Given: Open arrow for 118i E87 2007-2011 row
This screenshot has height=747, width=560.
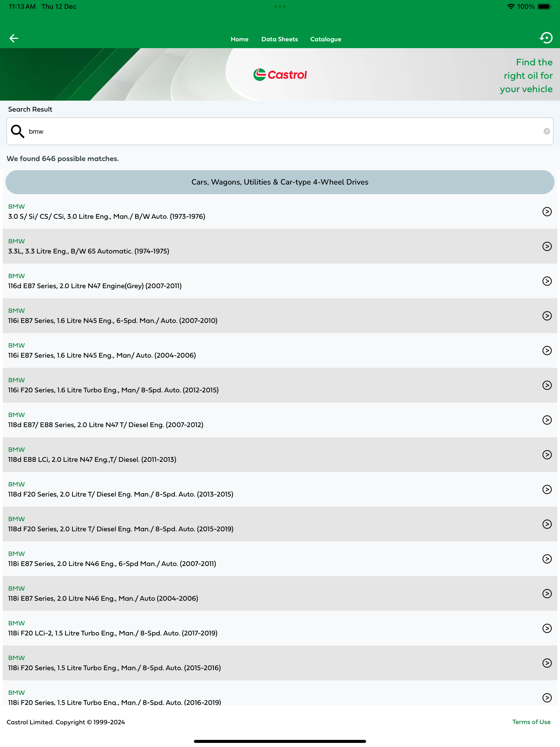Looking at the screenshot, I should tap(547, 559).
